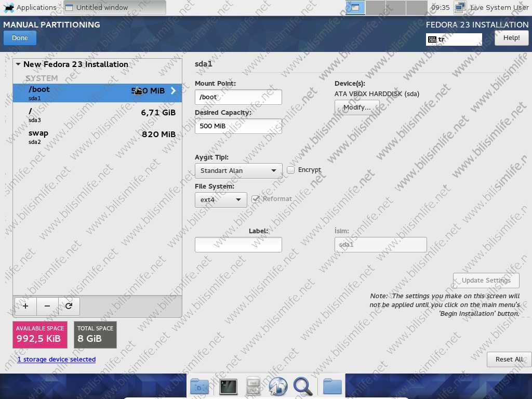Click the Reset All button
532x399 pixels.
509,360
